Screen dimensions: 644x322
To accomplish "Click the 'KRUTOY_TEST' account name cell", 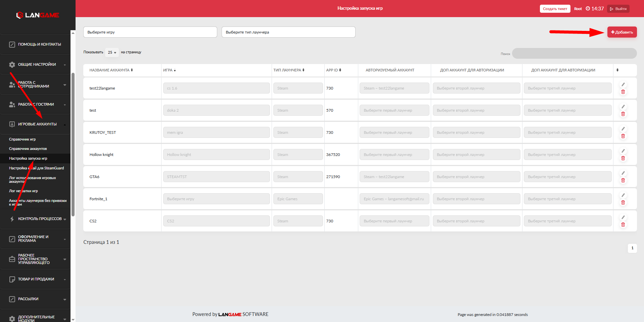I will [103, 132].
